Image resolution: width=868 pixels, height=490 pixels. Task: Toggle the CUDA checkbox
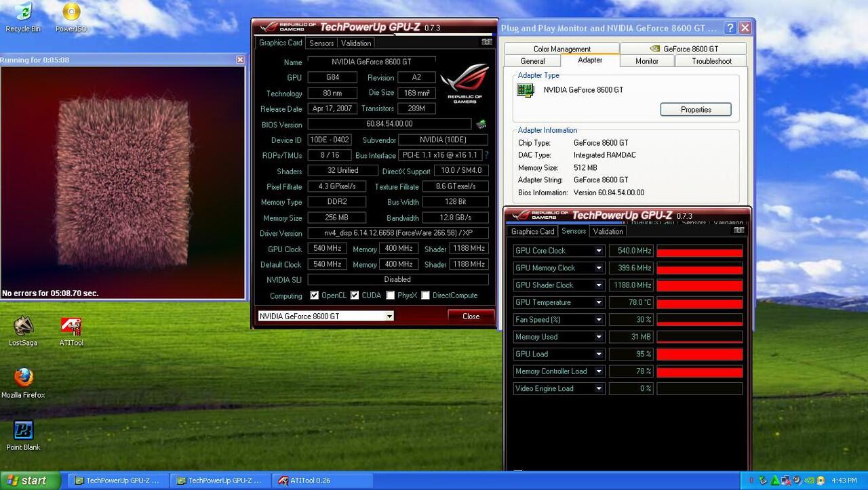pyautogui.click(x=354, y=295)
